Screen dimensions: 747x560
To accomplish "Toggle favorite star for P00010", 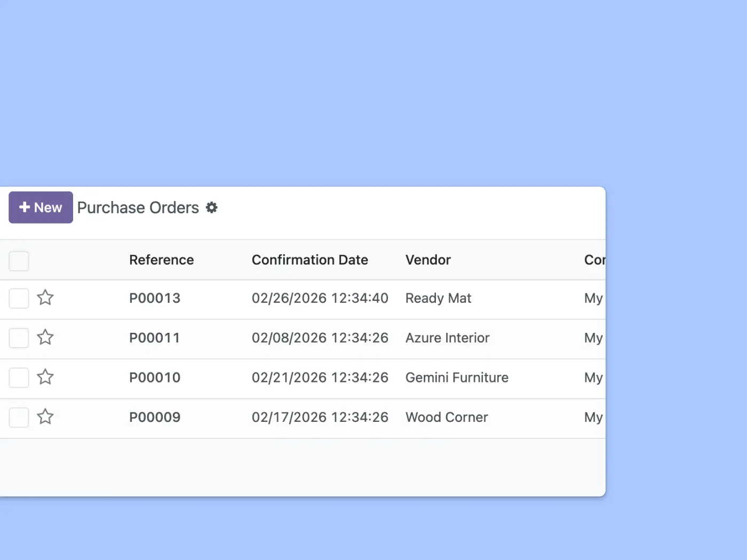I will [45, 377].
